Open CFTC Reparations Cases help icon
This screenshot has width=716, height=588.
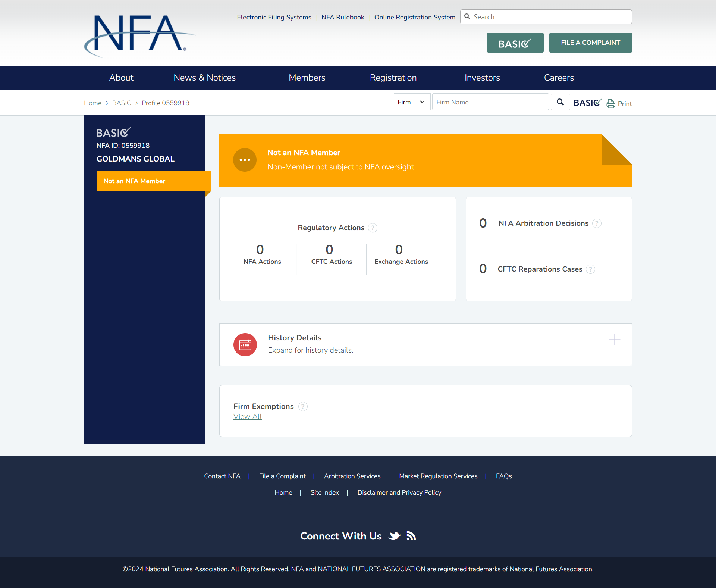[x=590, y=269]
